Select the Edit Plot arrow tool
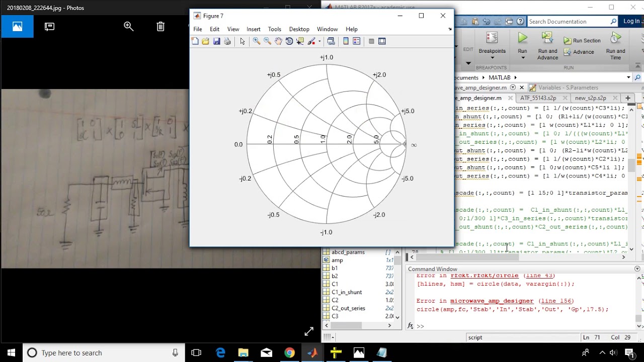The image size is (644, 362). [243, 41]
